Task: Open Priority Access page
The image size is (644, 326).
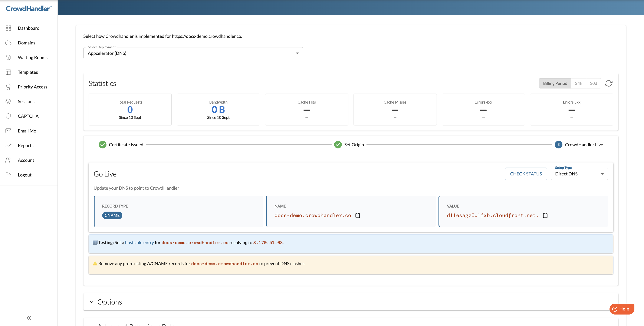Action: tap(29, 87)
